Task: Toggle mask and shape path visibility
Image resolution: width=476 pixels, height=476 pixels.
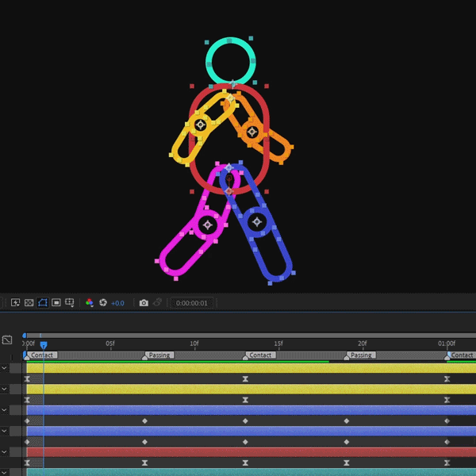Action: point(43,303)
